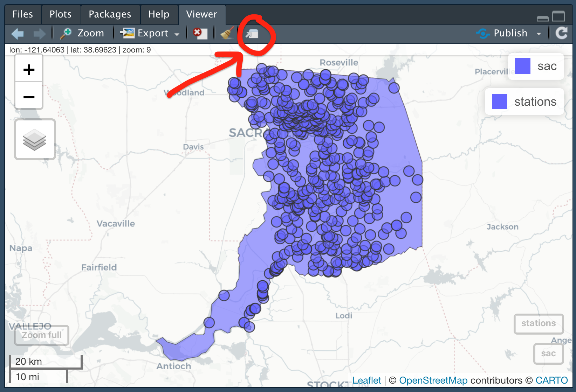This screenshot has width=576, height=392.
Task: Remove current viewer item with red X icon
Action: 200,34
